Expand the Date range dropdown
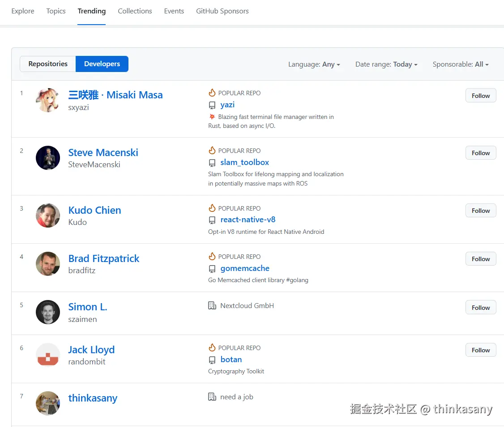This screenshot has width=504, height=427. [x=386, y=64]
